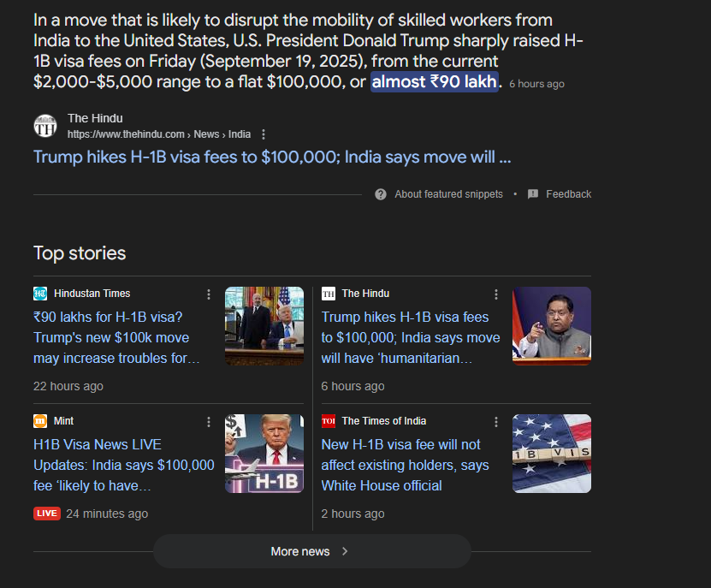Click '22 hours ago' timestamp
The height and width of the screenshot is (588, 711).
[x=68, y=386]
